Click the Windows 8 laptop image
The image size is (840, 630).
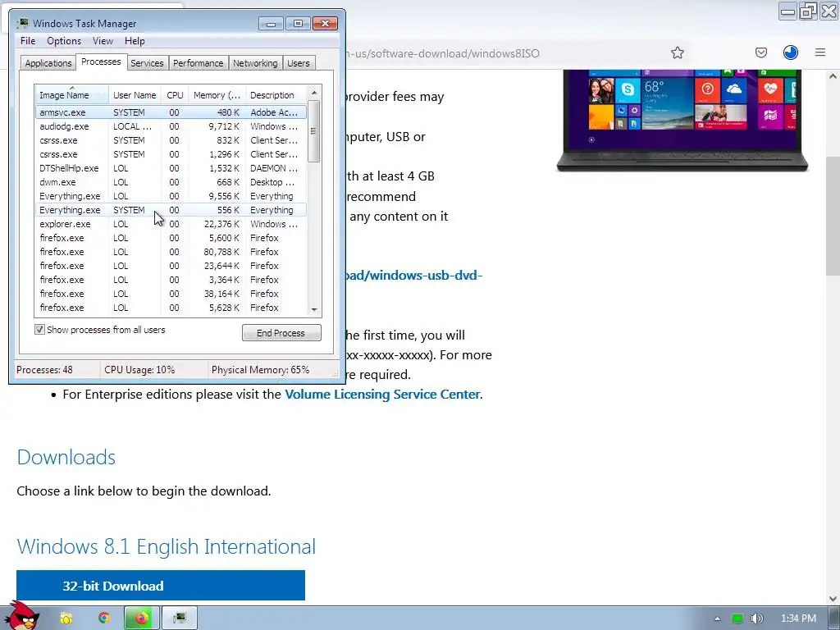682,120
